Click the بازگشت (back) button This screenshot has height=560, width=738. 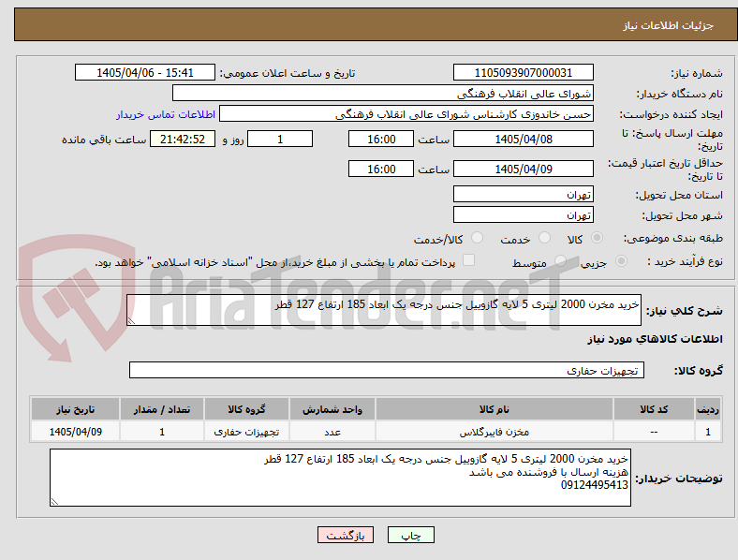coord(346,535)
